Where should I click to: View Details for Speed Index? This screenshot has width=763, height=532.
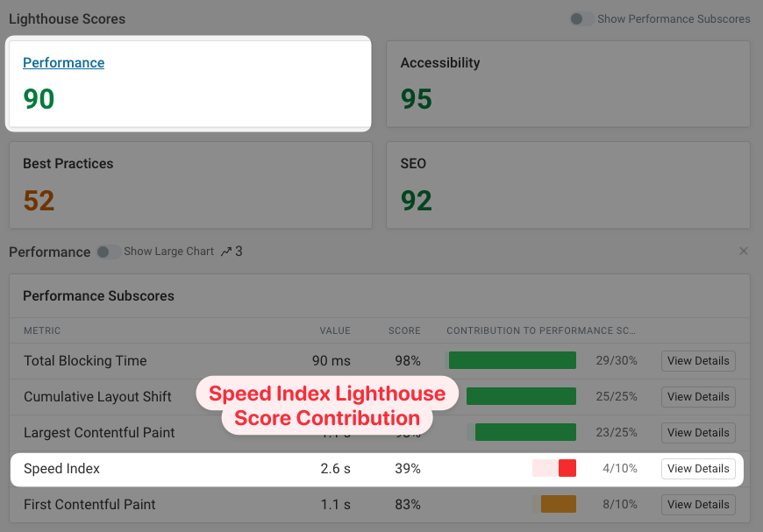pos(697,468)
